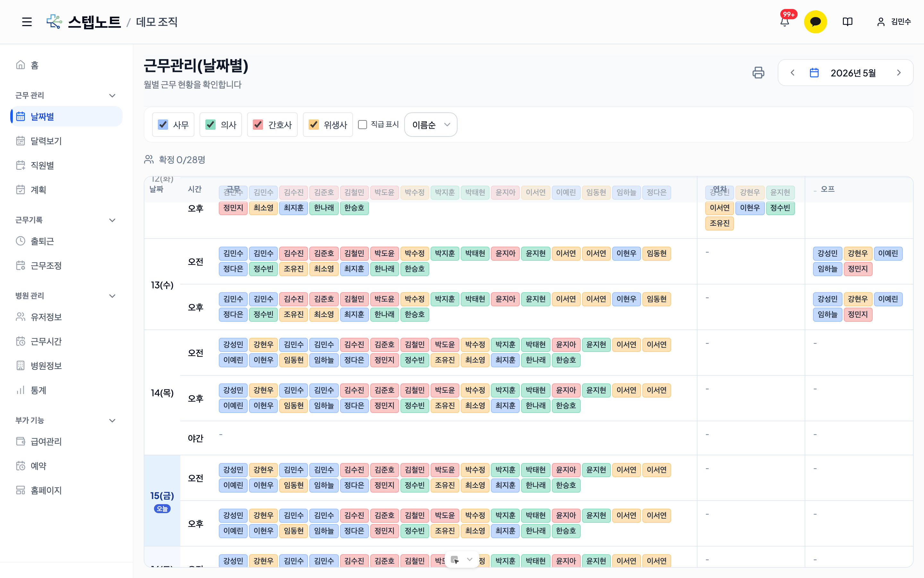Open 출퇴근 records

66,241
